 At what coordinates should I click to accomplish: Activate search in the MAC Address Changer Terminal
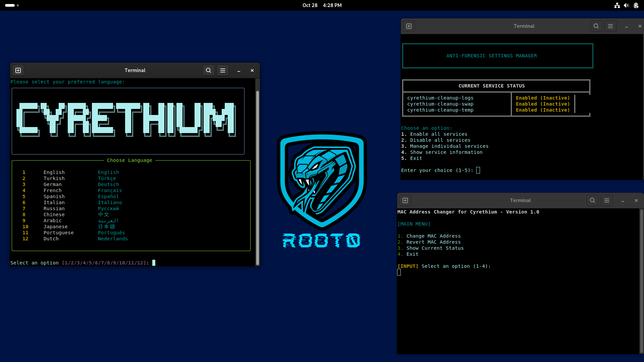(592, 200)
